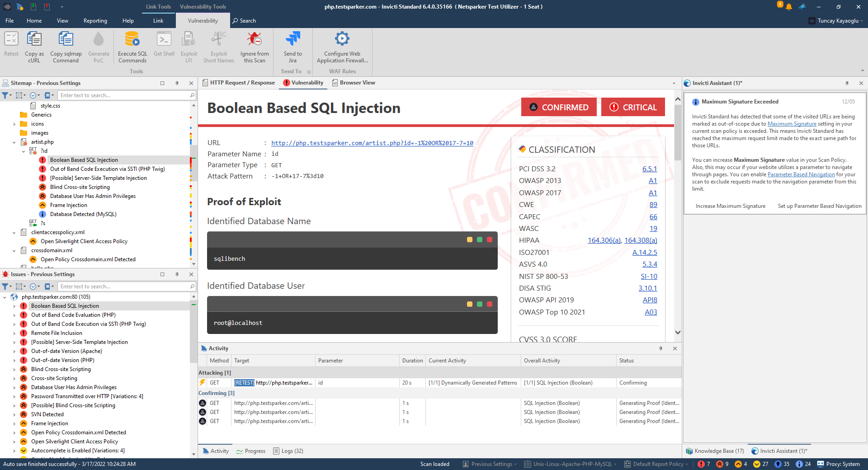Open notifications bell in title bar

click(789, 7)
